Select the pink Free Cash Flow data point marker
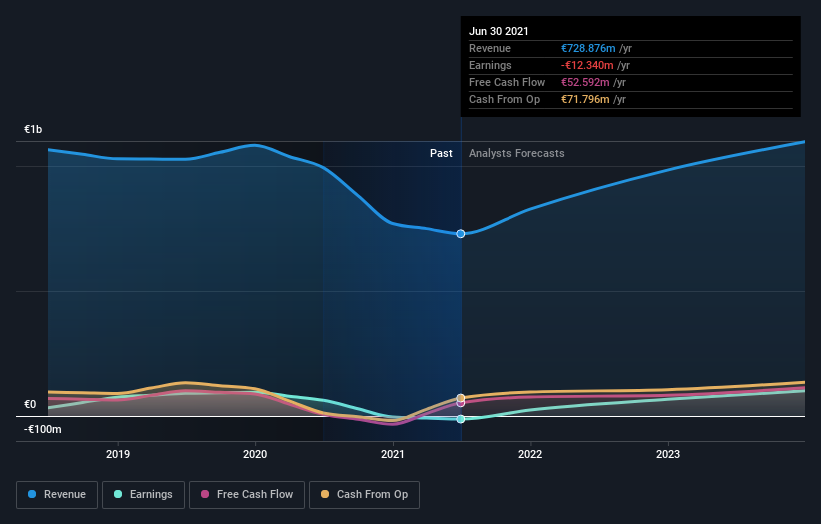Screen dimensions: 821x524 (461, 403)
